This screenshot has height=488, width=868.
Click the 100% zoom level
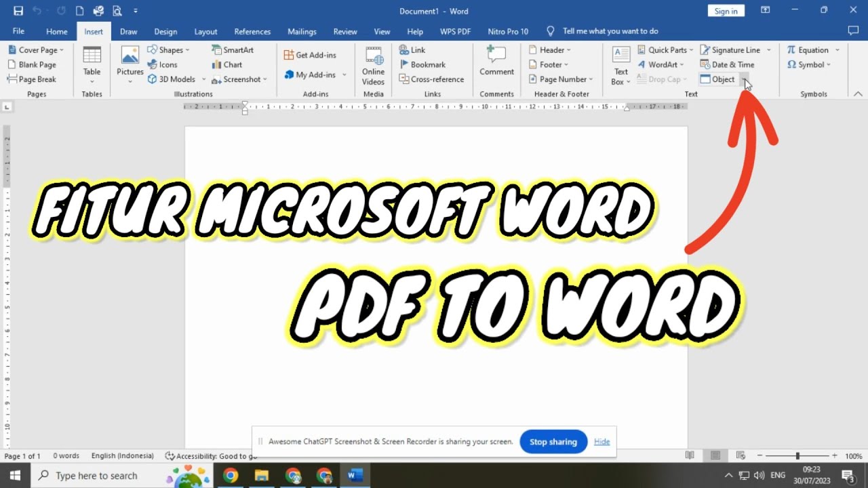(x=853, y=456)
